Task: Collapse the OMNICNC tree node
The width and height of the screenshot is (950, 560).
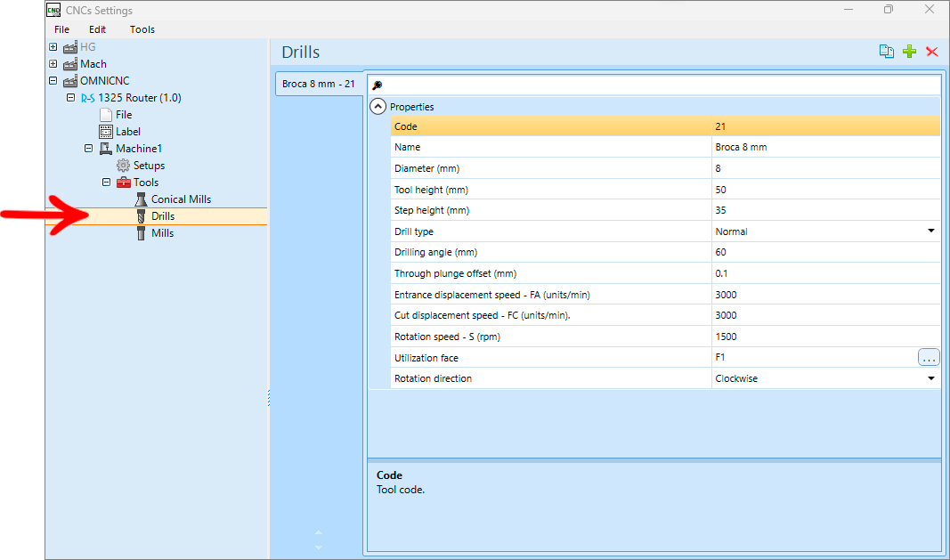Action: click(53, 81)
